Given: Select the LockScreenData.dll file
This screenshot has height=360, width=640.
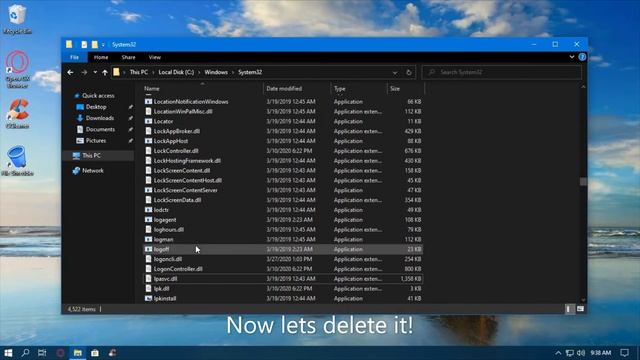Looking at the screenshot, I should pos(283,200).
